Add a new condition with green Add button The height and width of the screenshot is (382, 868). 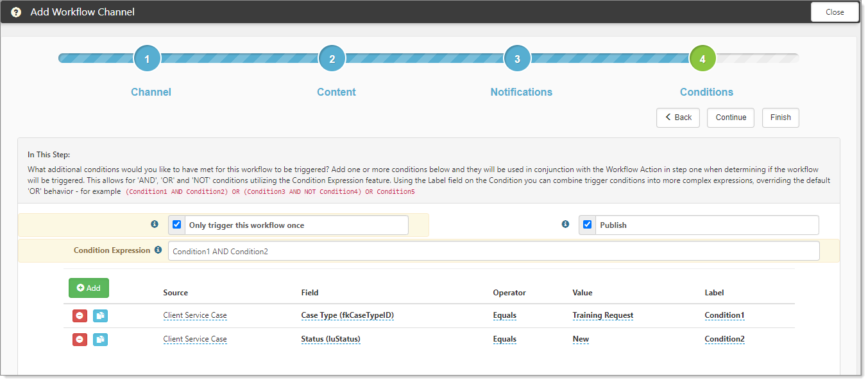[89, 288]
